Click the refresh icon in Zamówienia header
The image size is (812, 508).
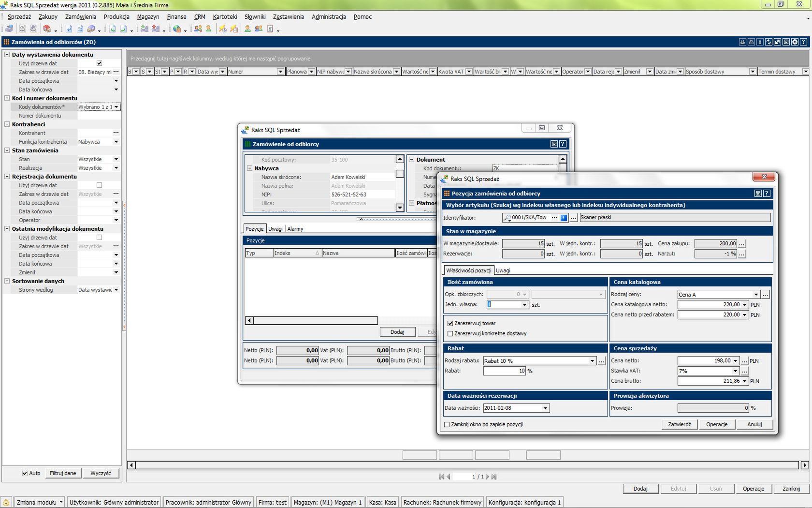click(768, 42)
